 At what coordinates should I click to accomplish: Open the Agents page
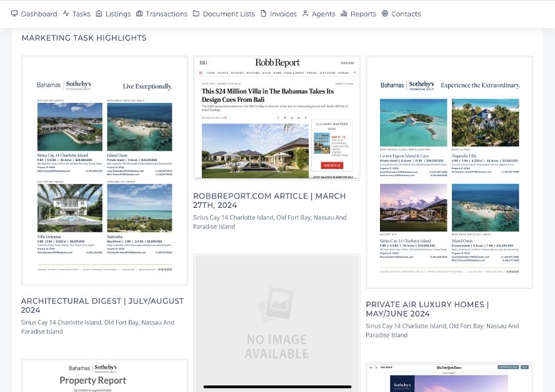pyautogui.click(x=319, y=14)
